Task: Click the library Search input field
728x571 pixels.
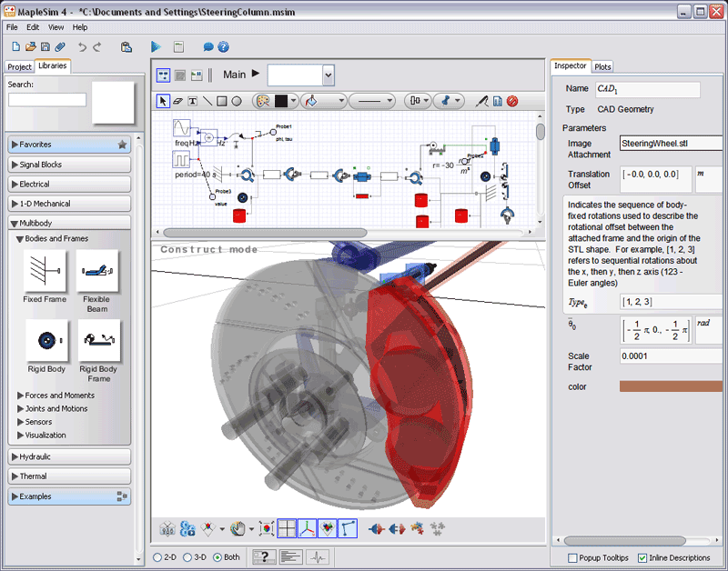Action: pyautogui.click(x=47, y=100)
